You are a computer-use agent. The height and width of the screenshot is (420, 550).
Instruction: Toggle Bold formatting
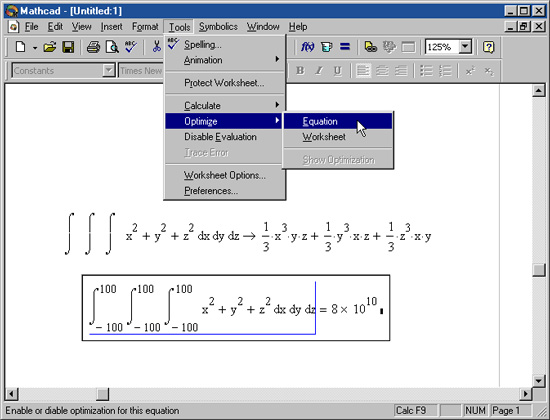tap(300, 71)
